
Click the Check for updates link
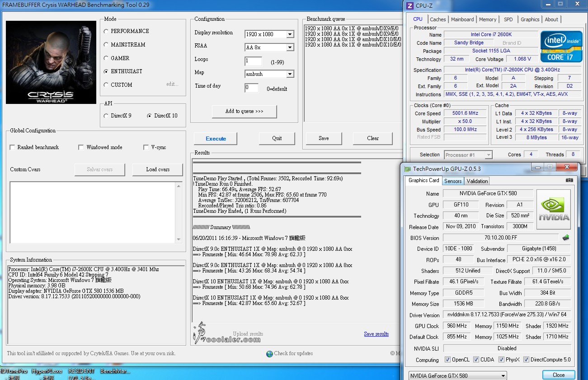(x=293, y=354)
